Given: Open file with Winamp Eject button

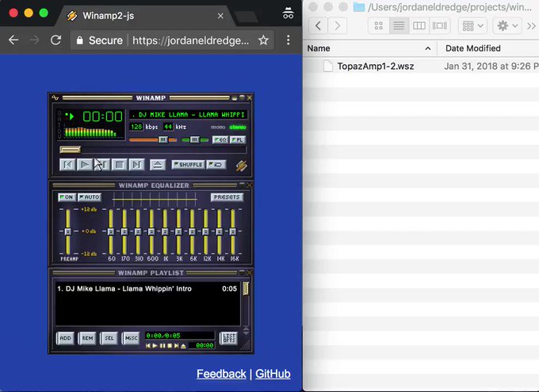Looking at the screenshot, I should click(158, 165).
